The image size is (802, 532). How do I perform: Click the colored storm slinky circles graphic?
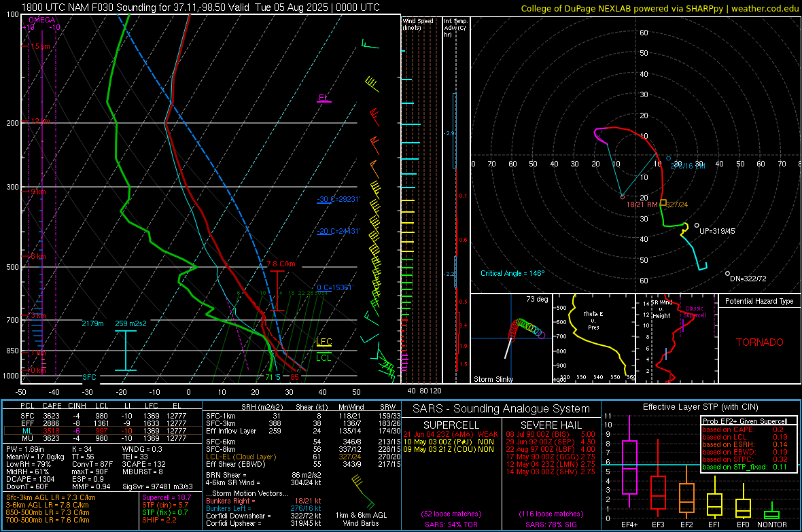526,330
